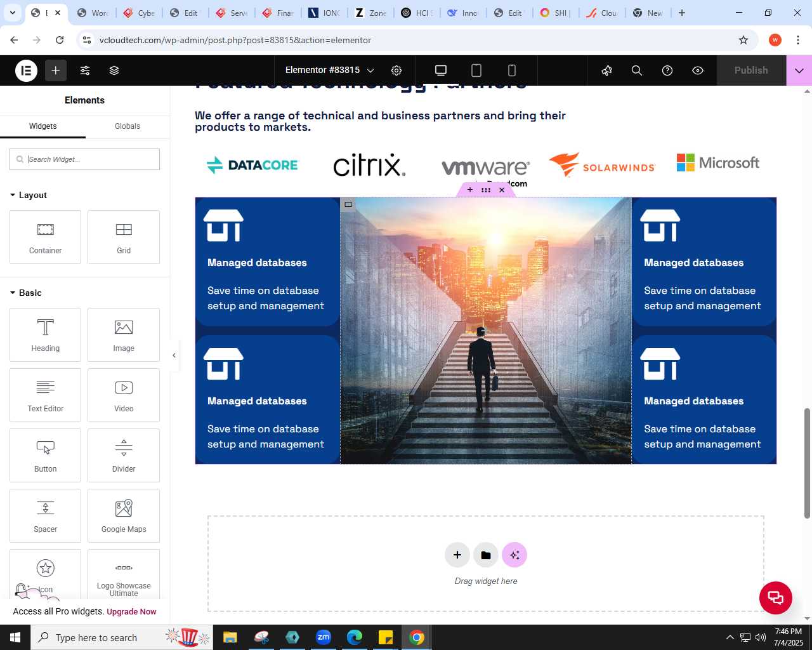Switch to the Globals tab
812x650 pixels.
pos(128,126)
